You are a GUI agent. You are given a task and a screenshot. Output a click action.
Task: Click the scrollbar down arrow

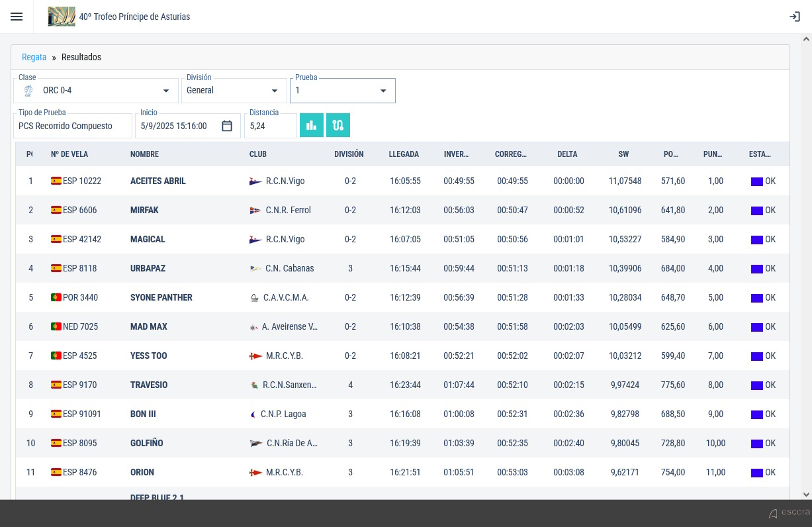(x=806, y=494)
